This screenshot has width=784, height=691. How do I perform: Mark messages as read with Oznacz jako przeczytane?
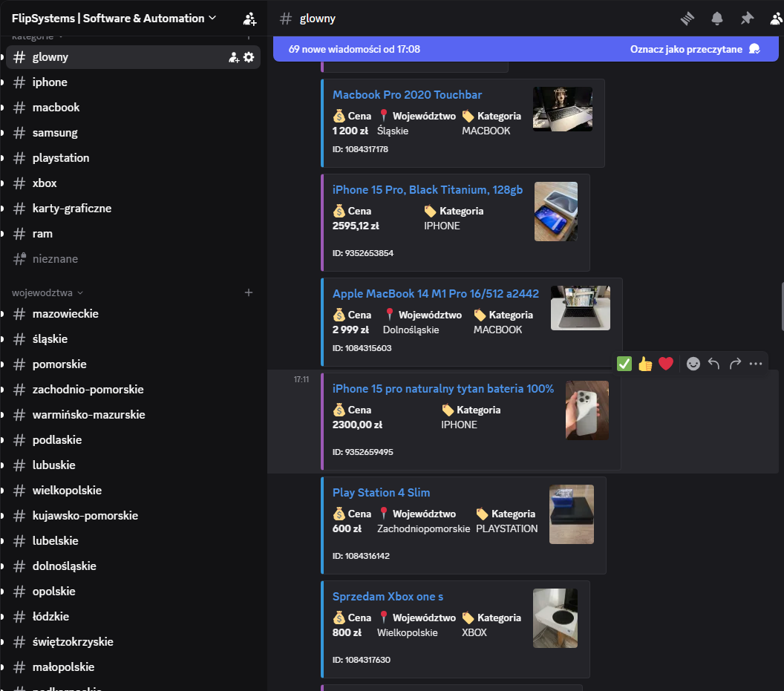pos(694,49)
